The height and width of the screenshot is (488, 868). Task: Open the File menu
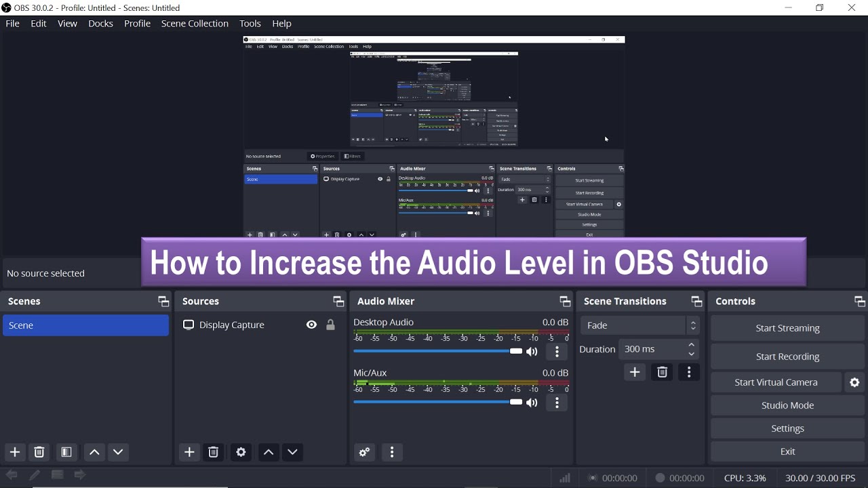tap(12, 24)
